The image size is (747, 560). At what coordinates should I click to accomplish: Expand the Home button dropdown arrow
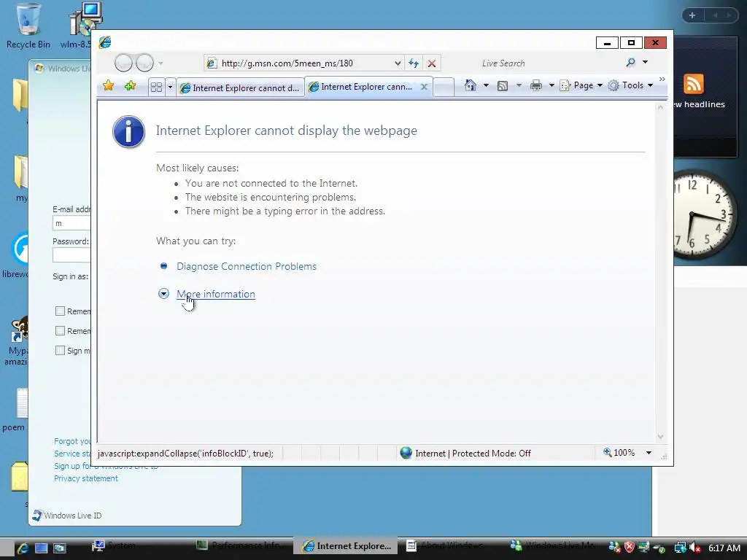click(486, 85)
